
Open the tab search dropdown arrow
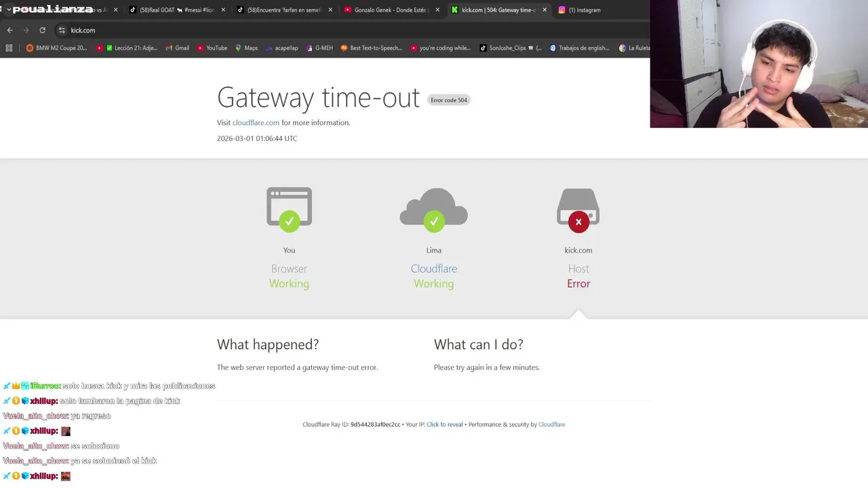(8, 9)
